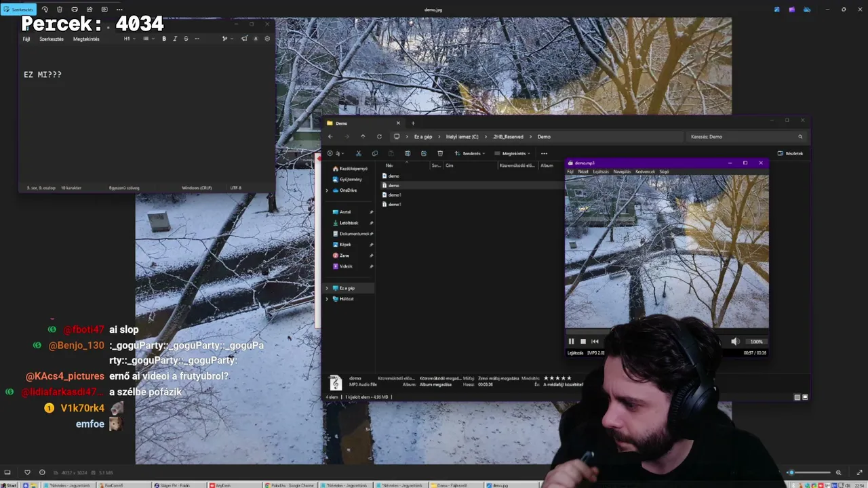The image size is (868, 488).
Task: Toggle bold formatting in Notepad
Action: [164, 39]
